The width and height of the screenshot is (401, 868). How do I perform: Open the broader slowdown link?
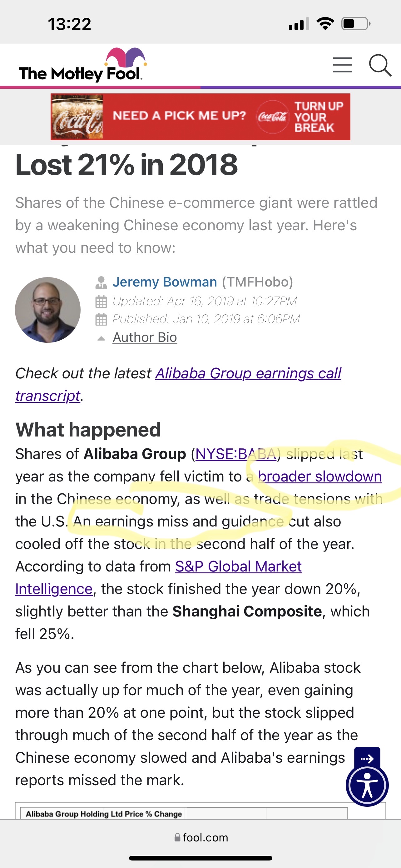click(x=319, y=476)
